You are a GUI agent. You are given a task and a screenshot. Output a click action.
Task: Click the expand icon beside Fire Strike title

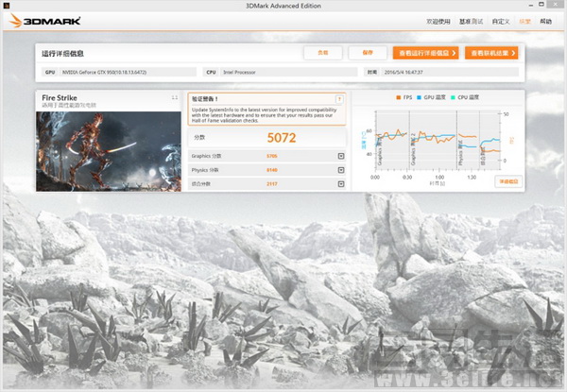tap(175, 97)
